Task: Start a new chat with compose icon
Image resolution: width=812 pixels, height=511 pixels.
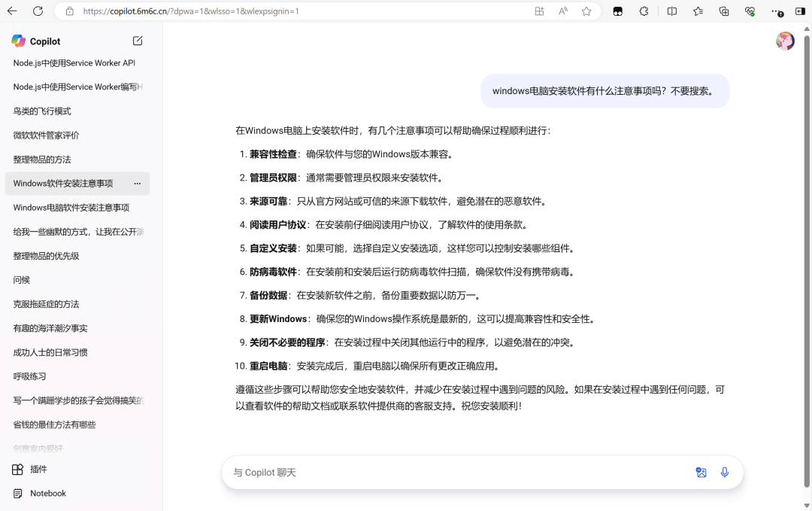Action: coord(138,41)
